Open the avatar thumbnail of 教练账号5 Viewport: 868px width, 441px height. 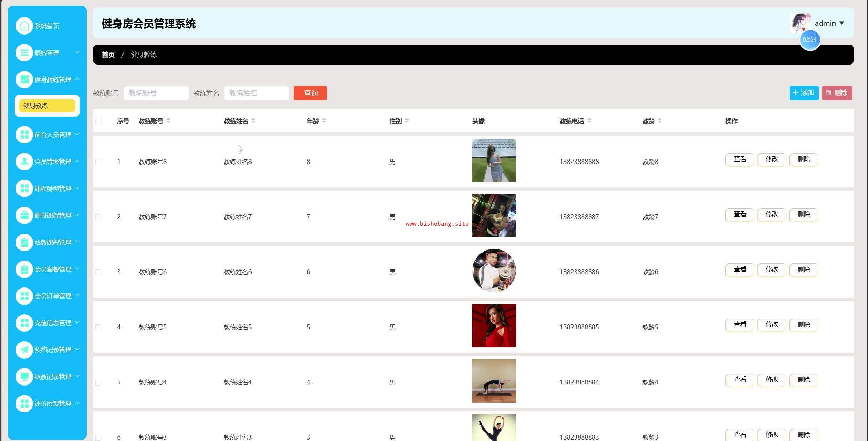pyautogui.click(x=494, y=326)
